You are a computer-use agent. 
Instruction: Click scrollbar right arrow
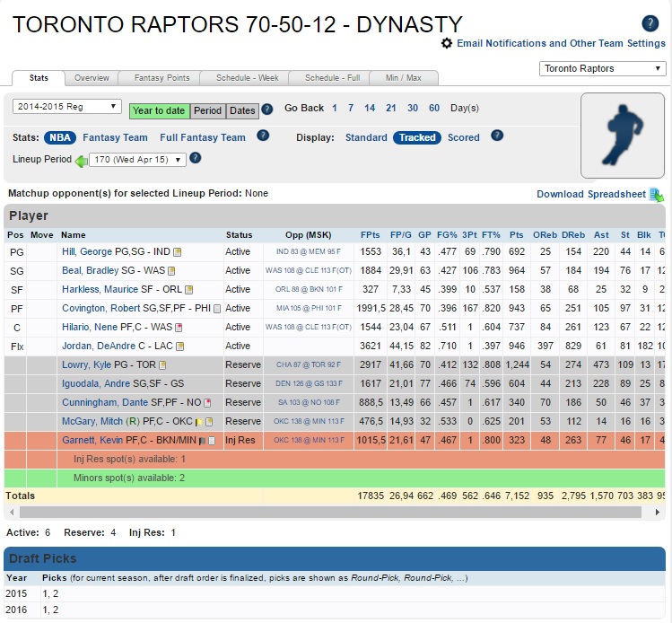pos(658,512)
